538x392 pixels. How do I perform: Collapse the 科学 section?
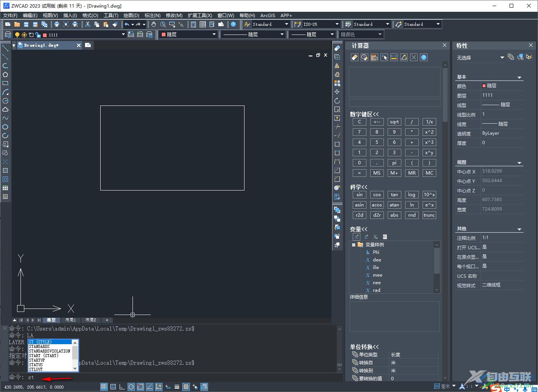[359, 187]
